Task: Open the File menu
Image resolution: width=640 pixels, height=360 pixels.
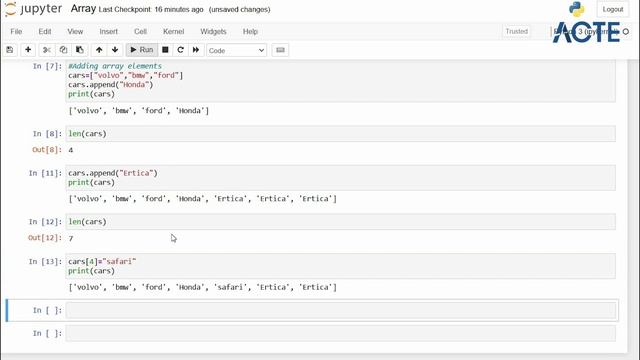Action: coord(16,31)
